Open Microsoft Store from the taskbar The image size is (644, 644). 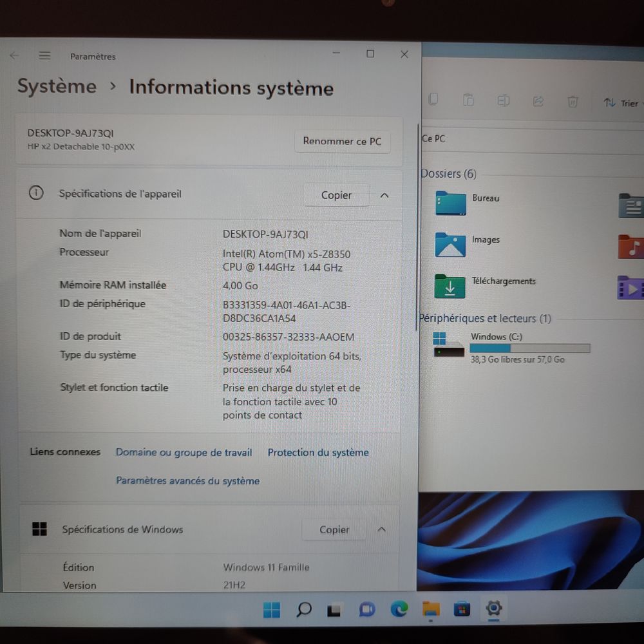(462, 609)
